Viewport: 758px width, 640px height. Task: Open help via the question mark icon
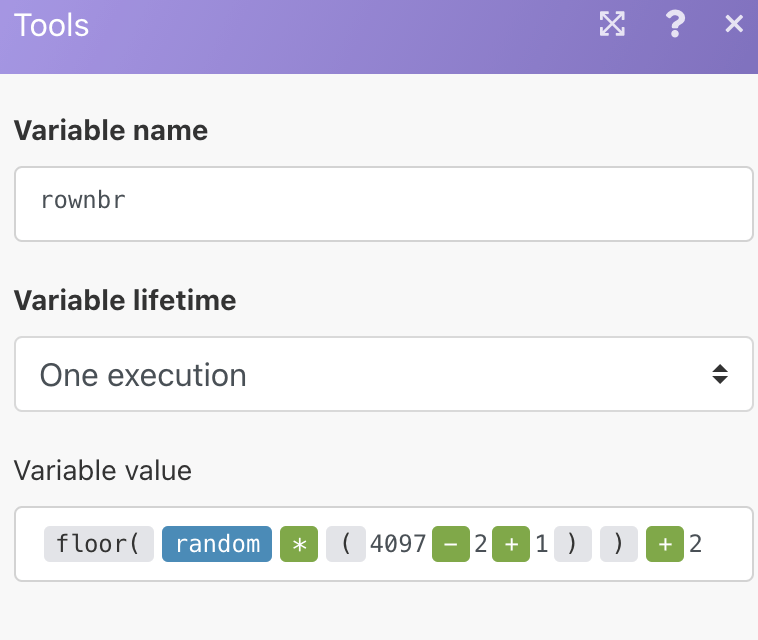coord(675,25)
